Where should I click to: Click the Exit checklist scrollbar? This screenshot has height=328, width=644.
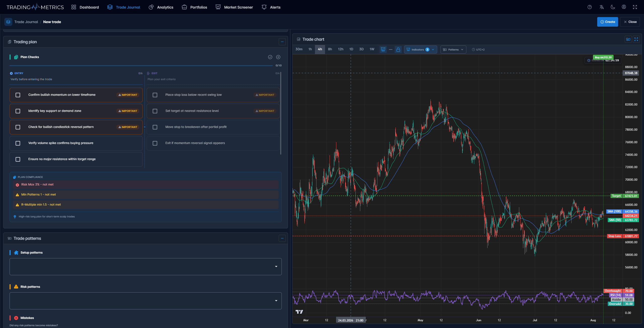280,113
